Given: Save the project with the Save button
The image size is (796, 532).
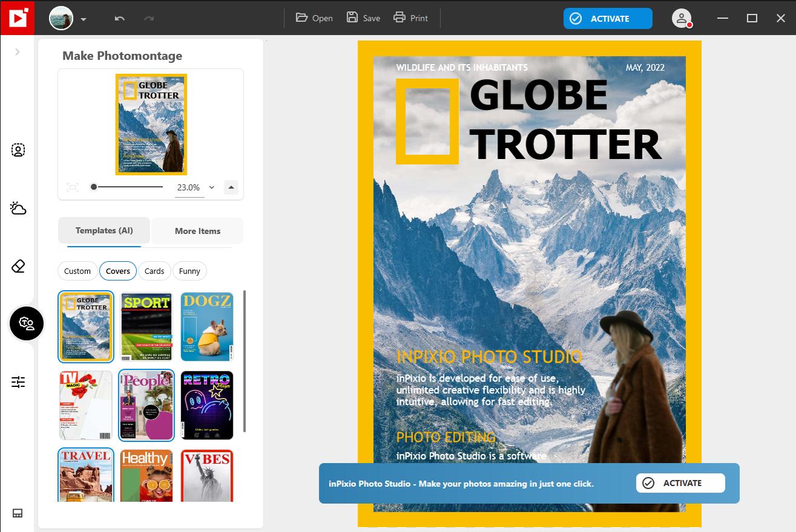Looking at the screenshot, I should click(x=363, y=18).
